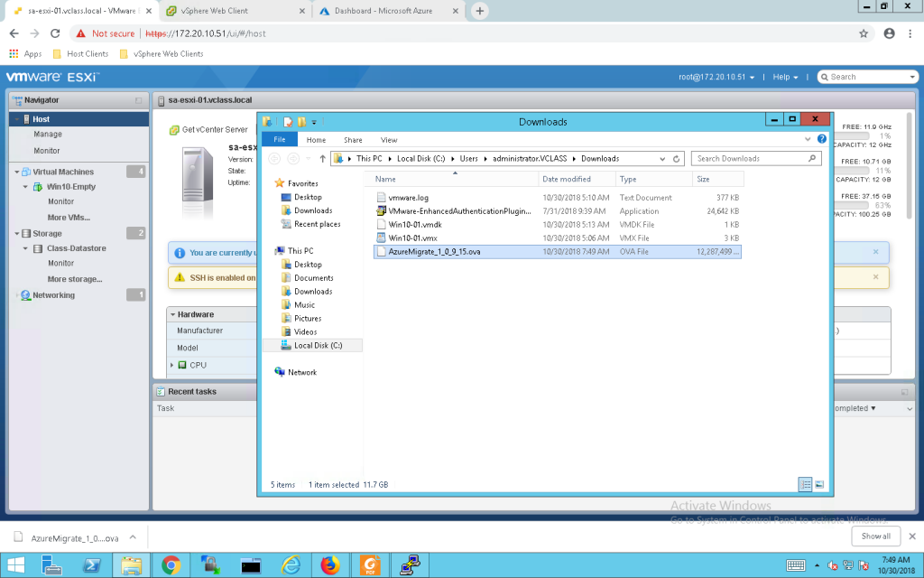Open the File tab in Explorer
The width and height of the screenshot is (924, 578).
tap(280, 139)
